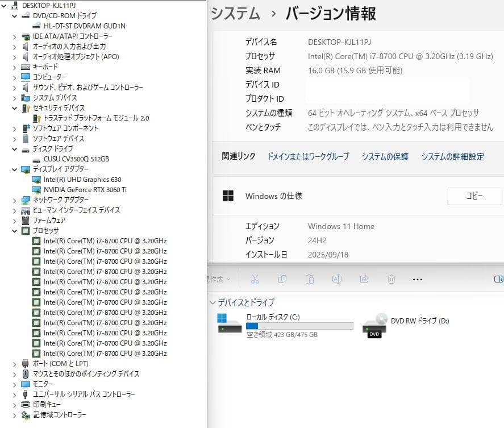Image resolution: width=504 pixels, height=428 pixels.
Task: Click the Copy icon in Explorer toolbar
Action: 282,279
